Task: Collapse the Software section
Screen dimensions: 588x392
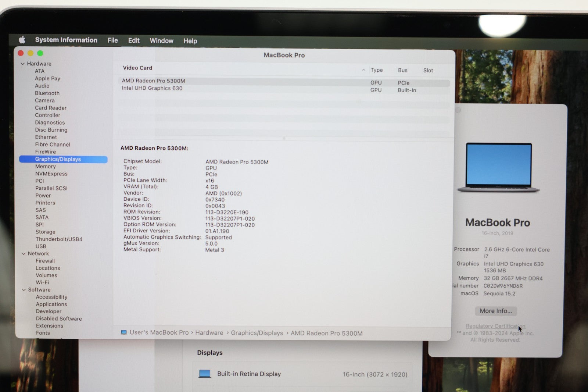Action: (24, 290)
